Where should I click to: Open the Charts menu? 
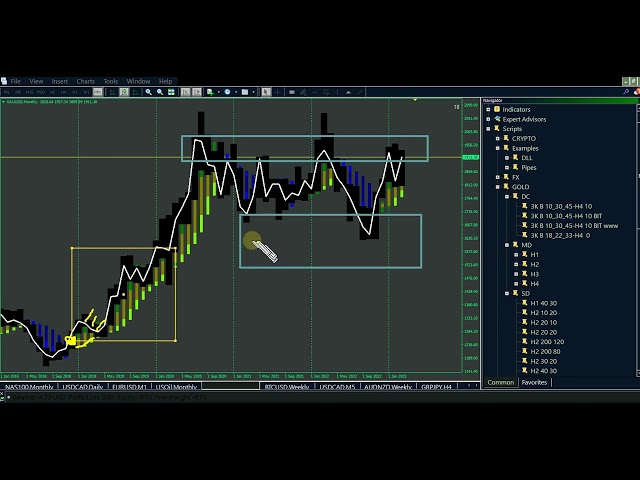(x=85, y=81)
